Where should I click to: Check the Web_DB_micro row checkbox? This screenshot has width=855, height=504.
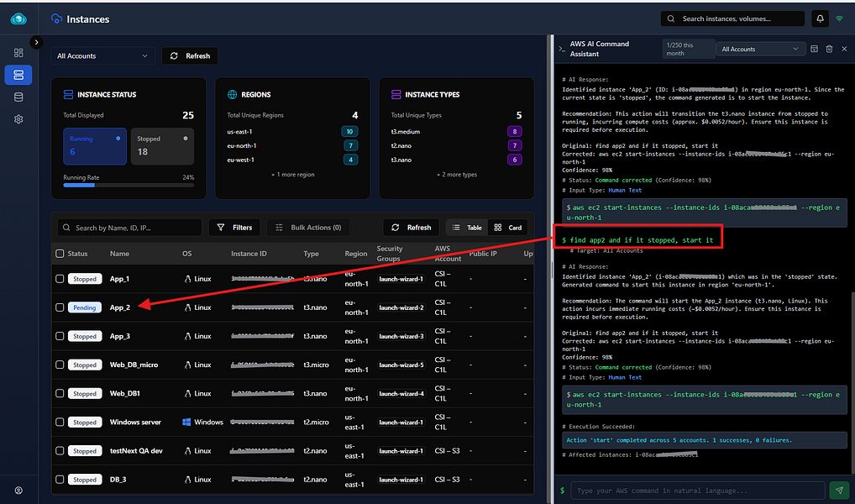tap(60, 365)
